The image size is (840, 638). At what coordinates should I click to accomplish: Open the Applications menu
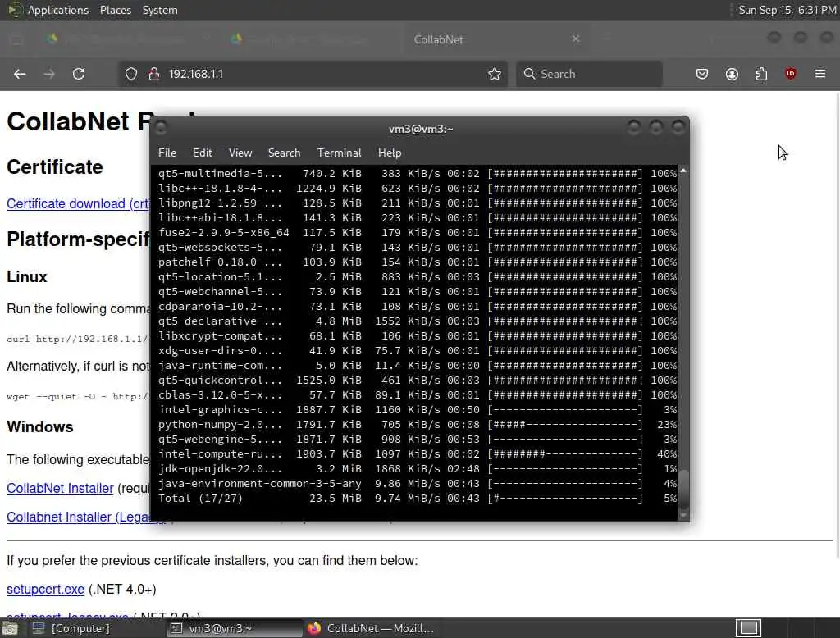coord(58,10)
